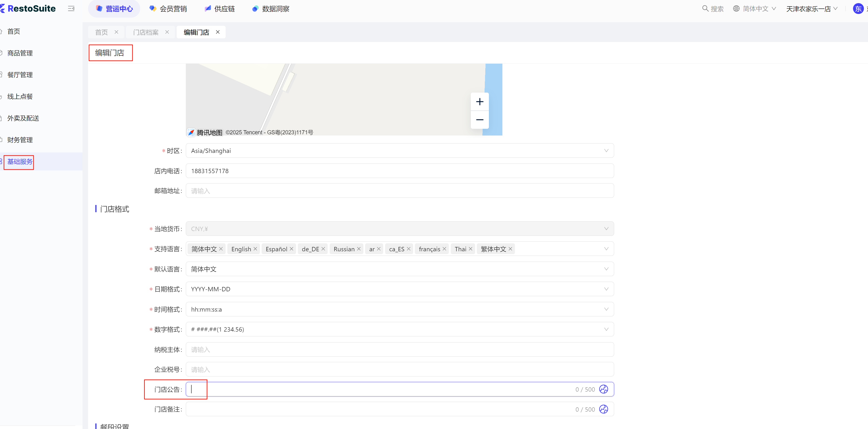The width and height of the screenshot is (868, 429).
Task: Click the map zoom out minus button
Action: pyautogui.click(x=479, y=120)
